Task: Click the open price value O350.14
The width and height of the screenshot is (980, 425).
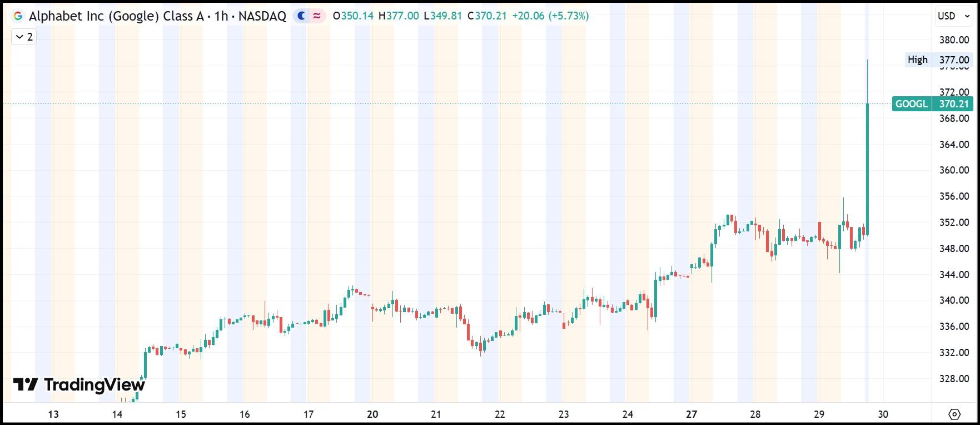Action: (x=353, y=16)
